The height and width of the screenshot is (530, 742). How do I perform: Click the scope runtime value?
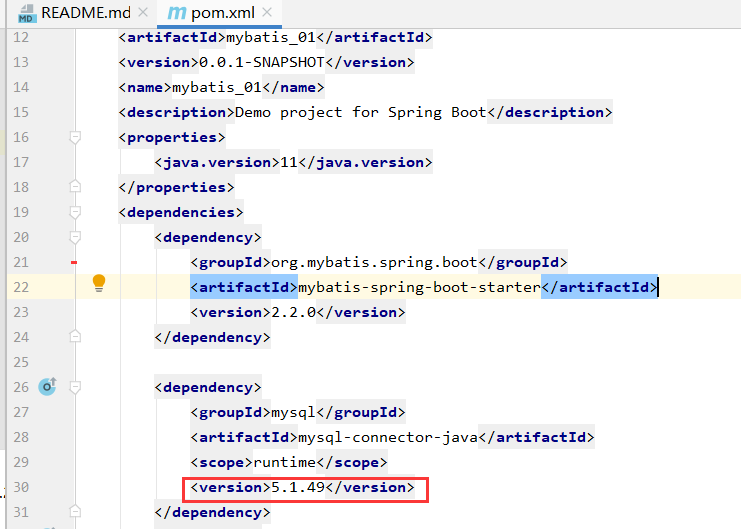pyautogui.click(x=284, y=462)
